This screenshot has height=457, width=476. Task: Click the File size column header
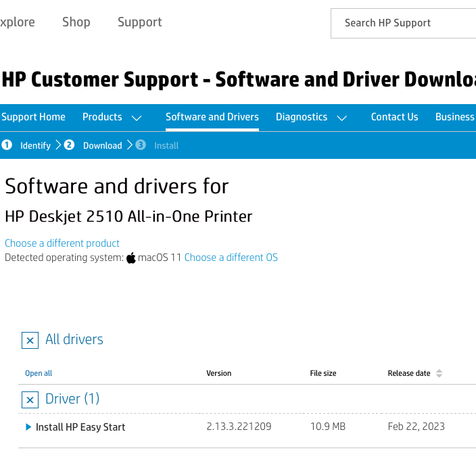(323, 373)
